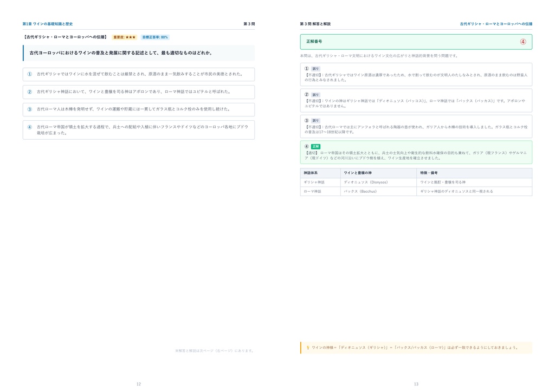Click explanation ② text about ディオニュソス（バッコス）
Image resolution: width=555 pixels, height=392 pixels.
415,103
